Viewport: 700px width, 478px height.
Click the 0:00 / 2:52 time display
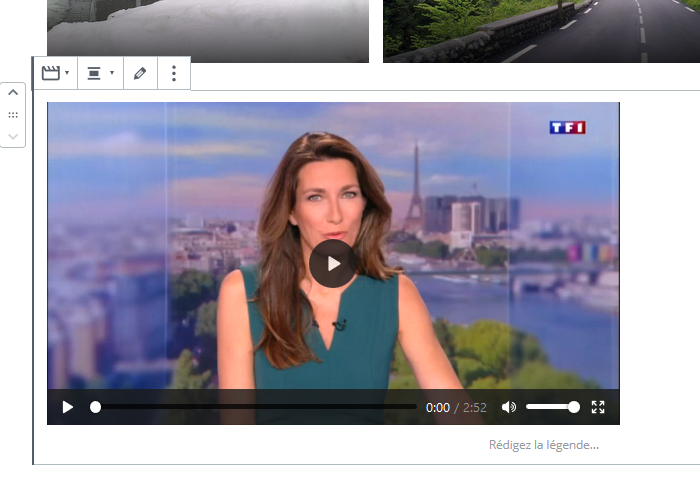tap(456, 407)
